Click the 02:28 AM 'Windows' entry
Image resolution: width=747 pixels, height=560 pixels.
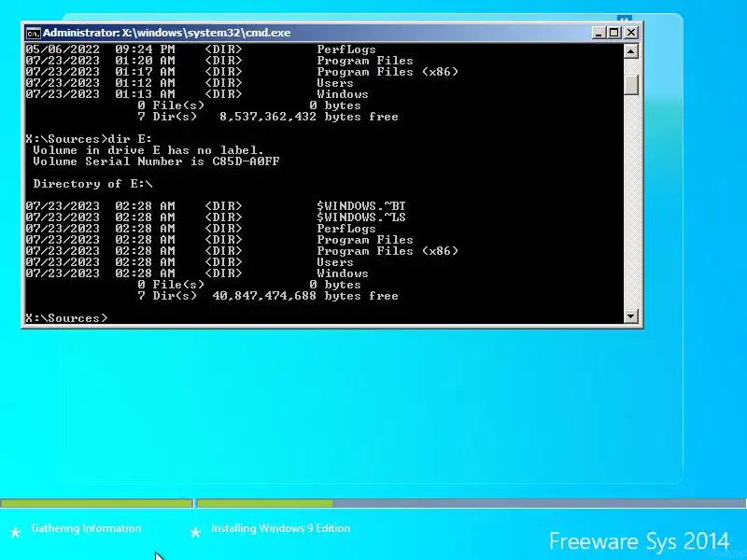[x=197, y=273]
